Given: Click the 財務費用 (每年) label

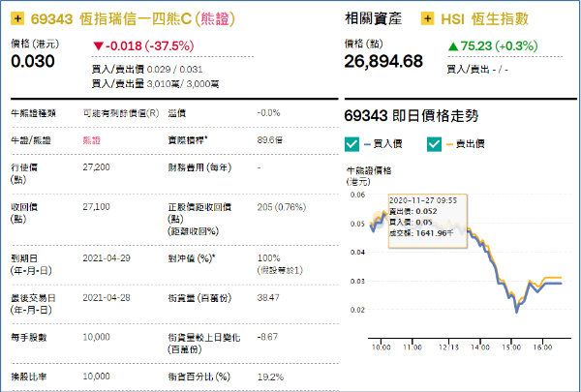Looking at the screenshot, I should coord(199,167).
